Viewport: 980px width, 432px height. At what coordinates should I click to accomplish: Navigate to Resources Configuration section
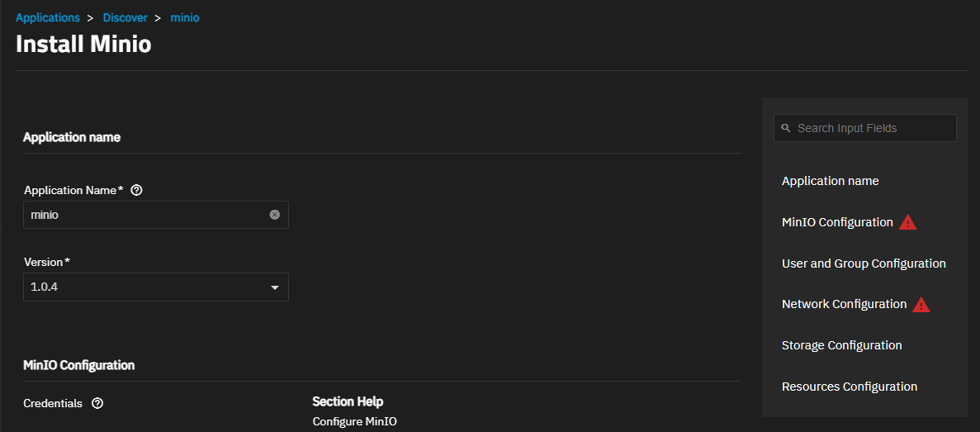click(x=850, y=387)
